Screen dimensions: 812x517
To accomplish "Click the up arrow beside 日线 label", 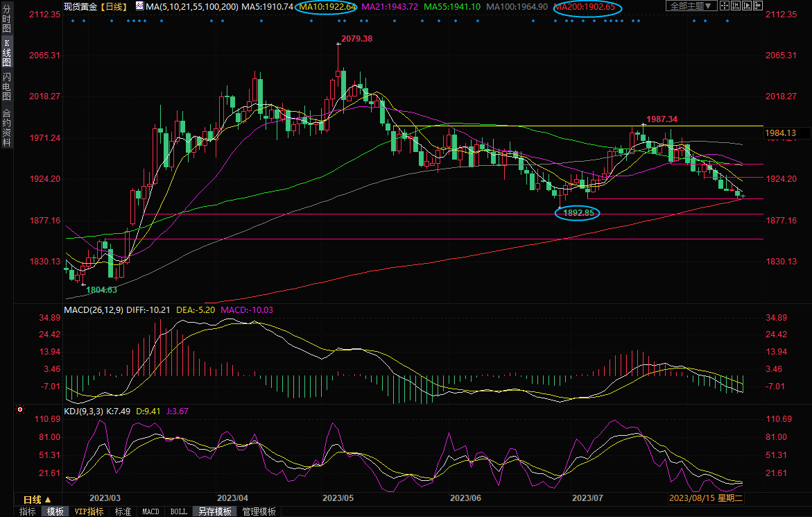I will tap(48, 500).
